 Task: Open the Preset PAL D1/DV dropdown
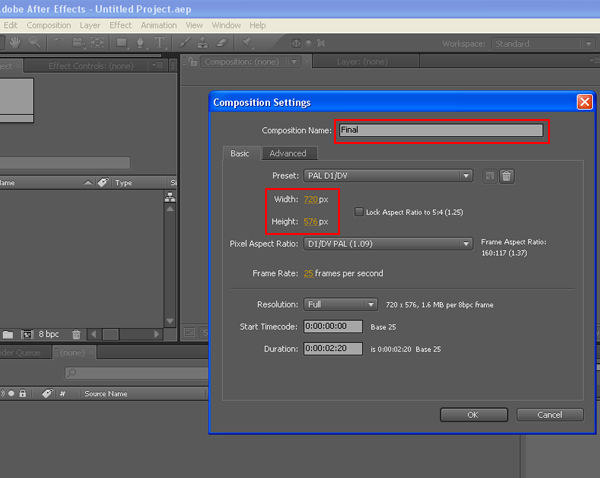(x=388, y=176)
